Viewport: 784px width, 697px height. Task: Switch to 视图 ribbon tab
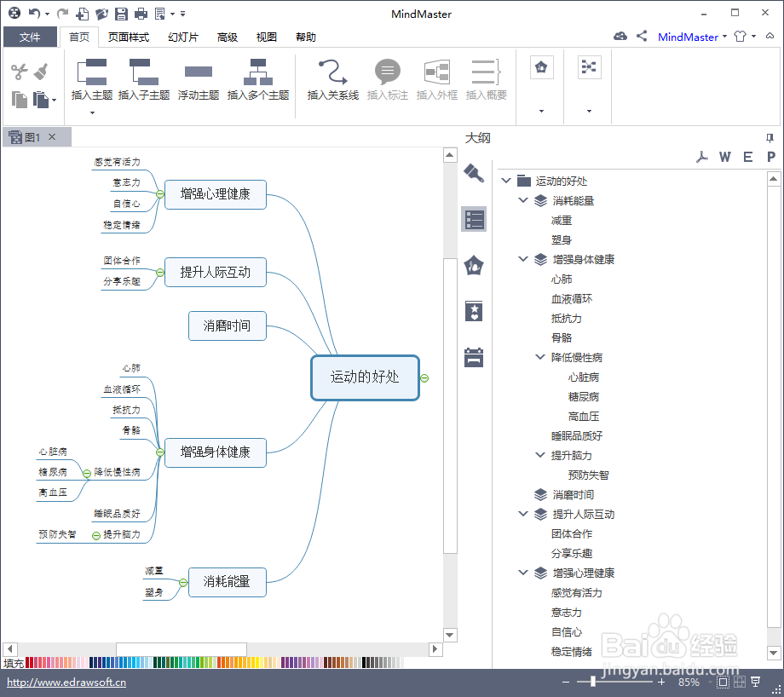point(267,37)
